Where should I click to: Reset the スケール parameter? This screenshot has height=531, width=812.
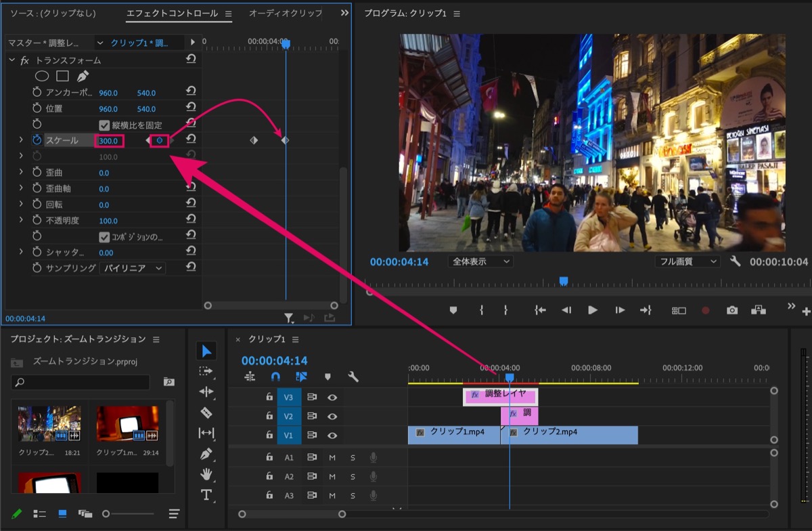191,140
